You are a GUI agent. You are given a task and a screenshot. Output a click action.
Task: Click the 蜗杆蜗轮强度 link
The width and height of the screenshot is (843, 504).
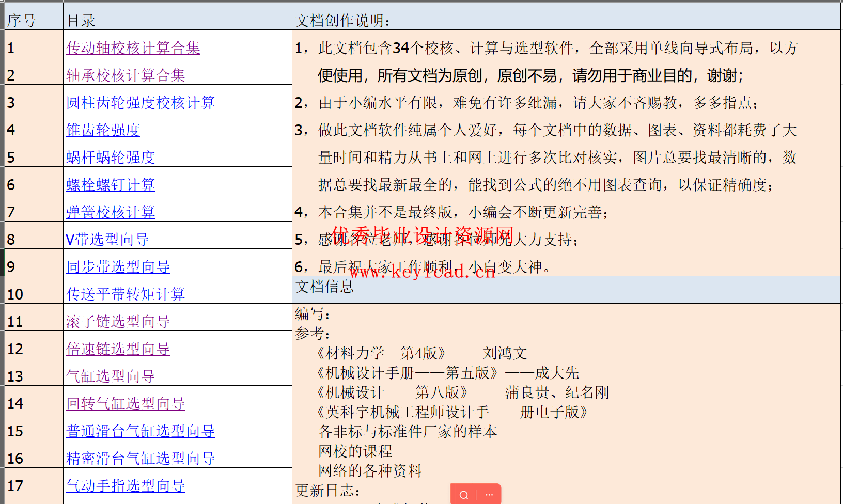(x=111, y=157)
